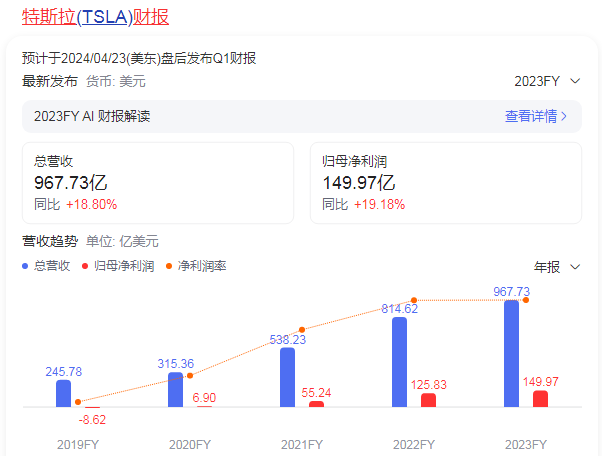
Task: Open the 特斯拉(TSLA)财报 title link
Action: pos(95,17)
